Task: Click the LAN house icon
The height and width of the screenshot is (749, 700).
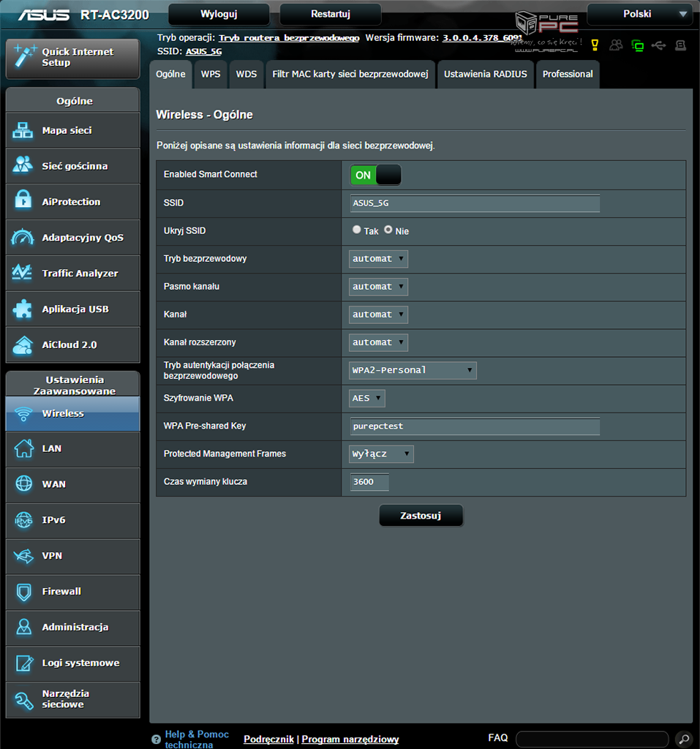Action: click(24, 448)
